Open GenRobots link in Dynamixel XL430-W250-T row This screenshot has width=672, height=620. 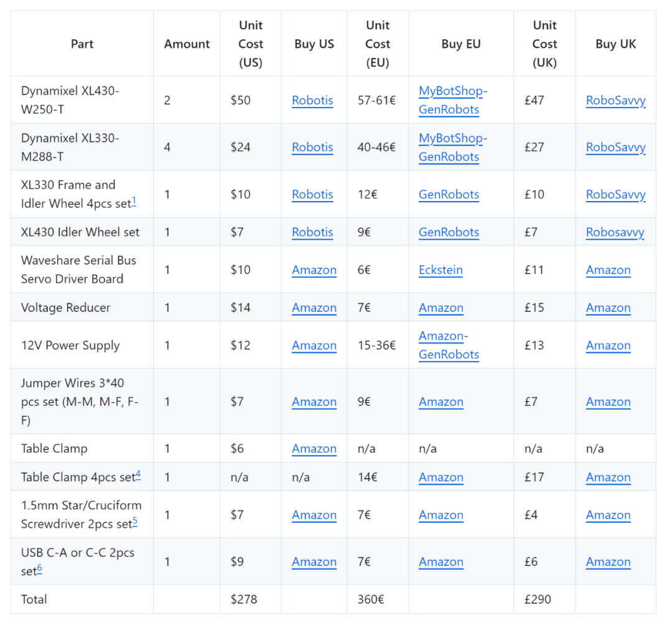pos(449,110)
